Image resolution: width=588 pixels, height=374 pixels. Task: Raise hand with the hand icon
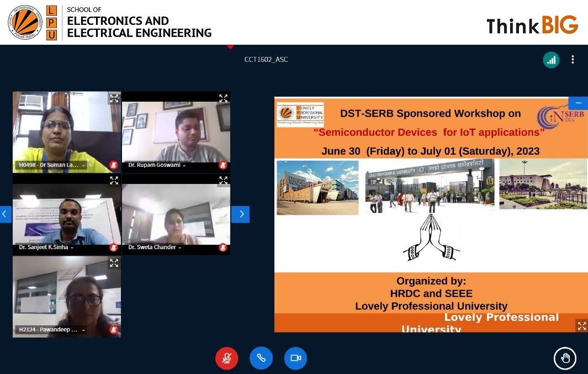pyautogui.click(x=565, y=358)
